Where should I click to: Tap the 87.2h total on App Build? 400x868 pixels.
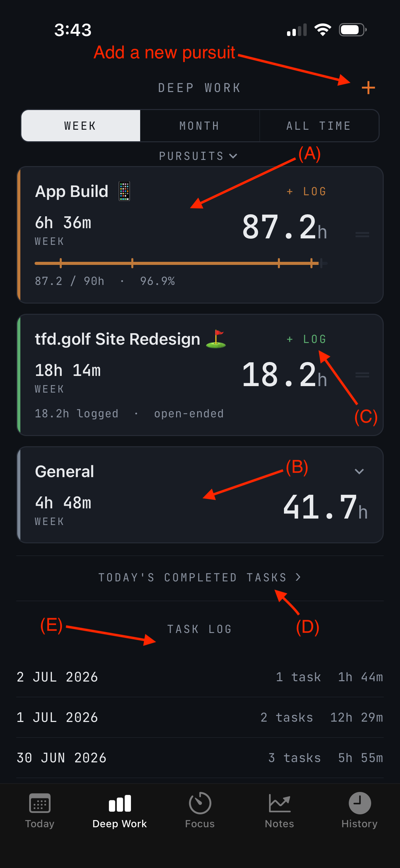[284, 227]
